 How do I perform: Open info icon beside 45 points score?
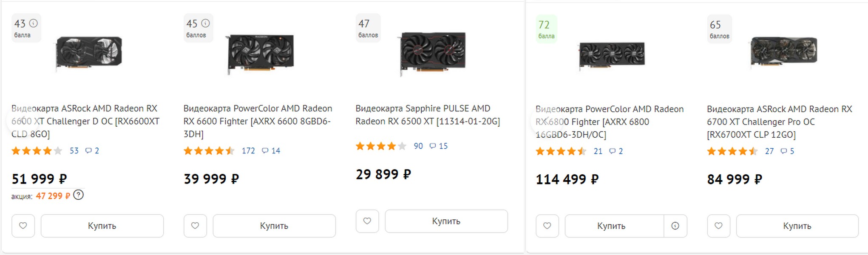coord(206,23)
